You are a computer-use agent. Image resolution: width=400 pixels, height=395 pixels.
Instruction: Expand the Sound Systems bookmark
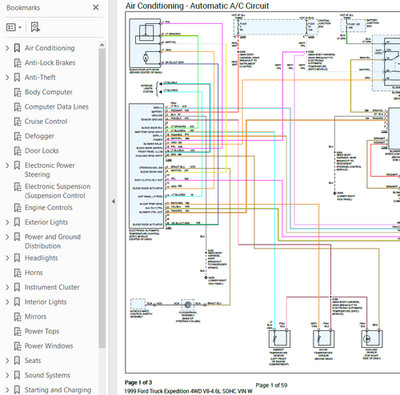(x=7, y=375)
